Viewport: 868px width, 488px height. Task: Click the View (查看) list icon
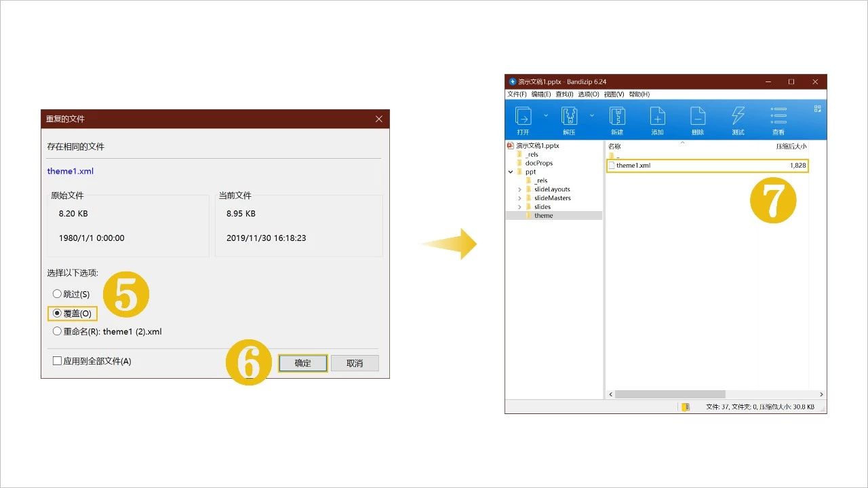point(778,115)
